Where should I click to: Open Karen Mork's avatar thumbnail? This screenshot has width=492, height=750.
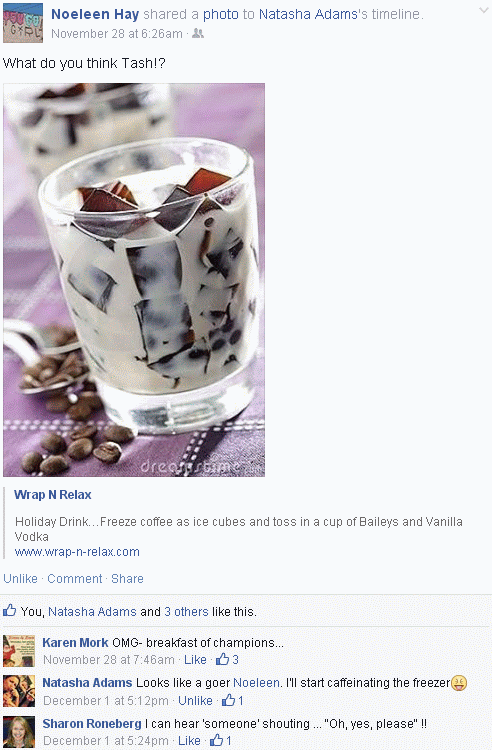(x=19, y=651)
